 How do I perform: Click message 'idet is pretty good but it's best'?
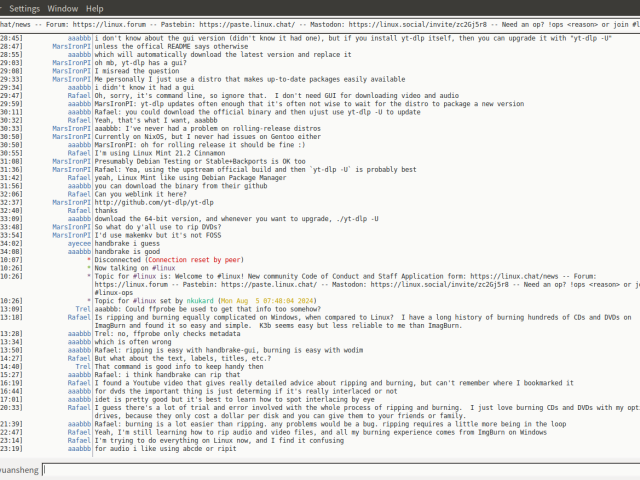tap(234, 400)
